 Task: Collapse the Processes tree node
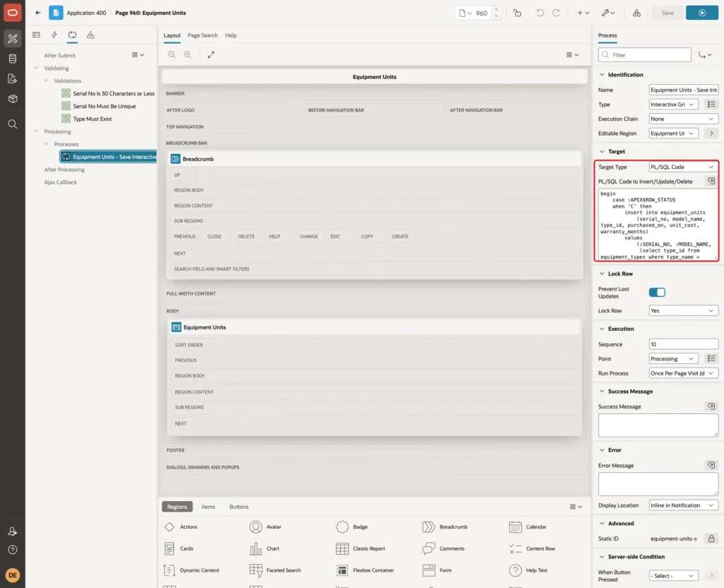pos(46,144)
